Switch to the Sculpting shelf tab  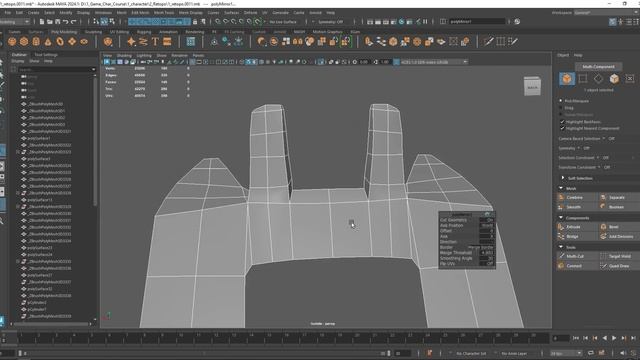[x=93, y=32]
